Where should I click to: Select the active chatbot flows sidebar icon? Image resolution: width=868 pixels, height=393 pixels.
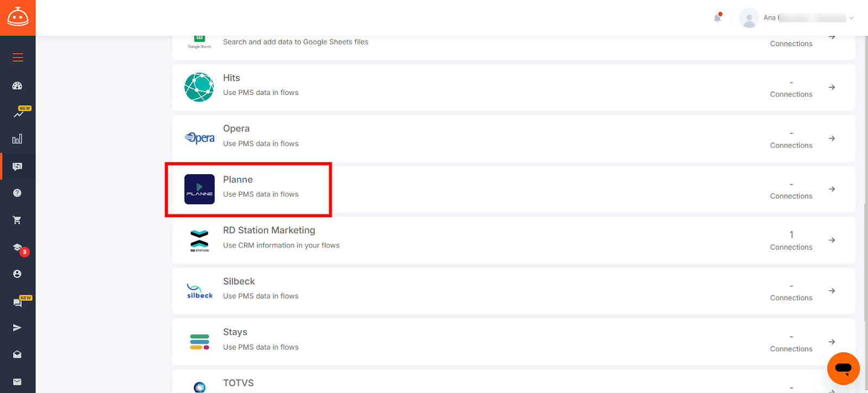coord(17,167)
